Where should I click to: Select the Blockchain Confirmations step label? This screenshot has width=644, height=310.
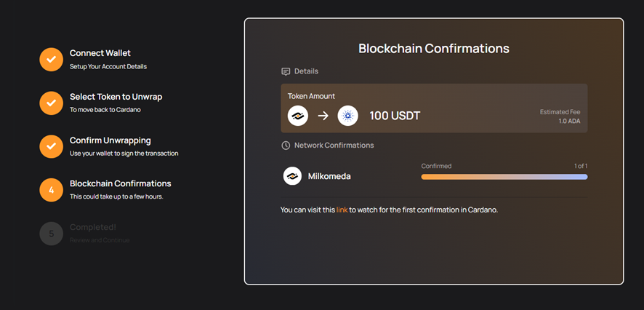(x=121, y=183)
